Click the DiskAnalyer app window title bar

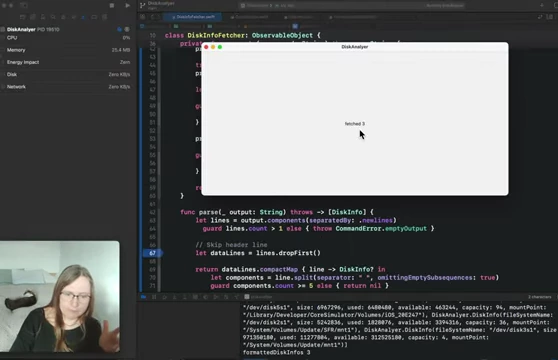(355, 47)
